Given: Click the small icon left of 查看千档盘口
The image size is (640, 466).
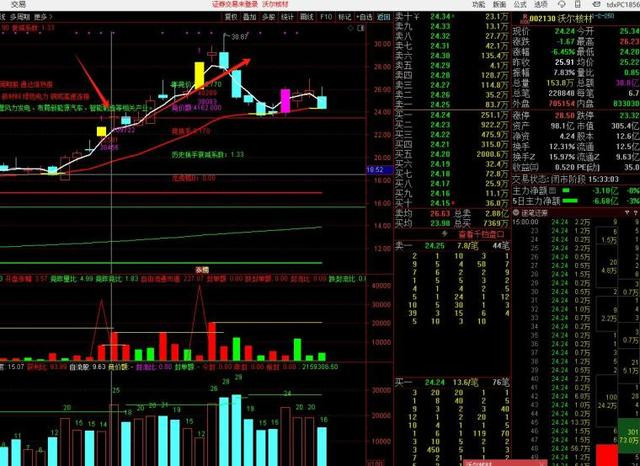Looking at the screenshot, I should (445, 234).
